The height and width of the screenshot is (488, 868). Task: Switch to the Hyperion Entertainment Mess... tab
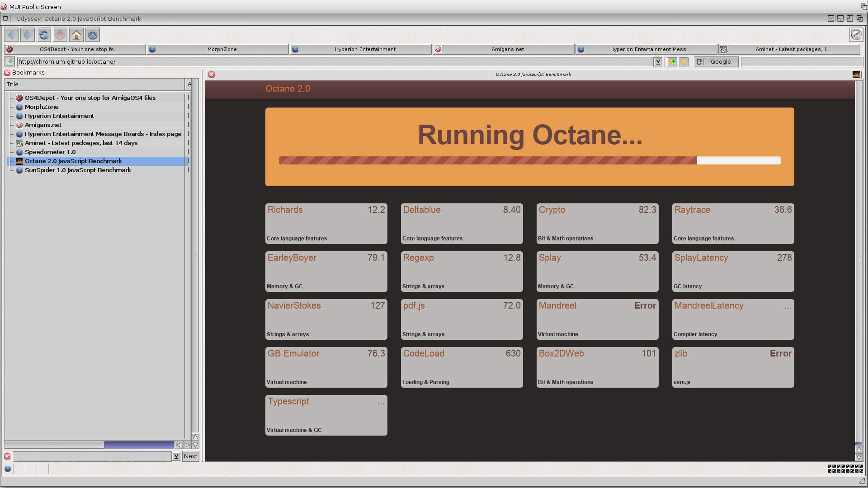[646, 49]
